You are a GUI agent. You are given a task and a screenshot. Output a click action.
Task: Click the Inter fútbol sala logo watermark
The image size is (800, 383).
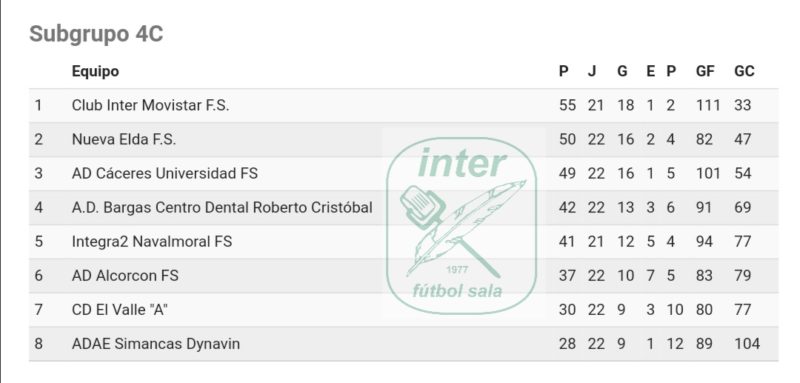462,225
